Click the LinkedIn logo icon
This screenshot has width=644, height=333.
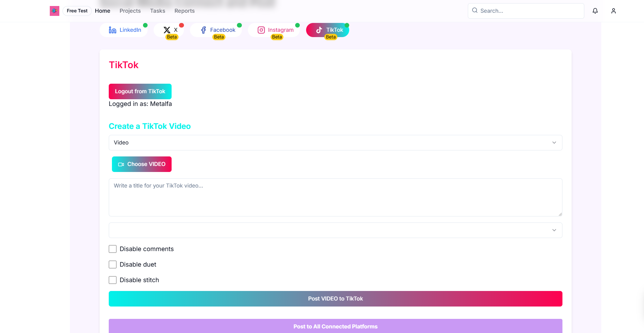(x=113, y=30)
